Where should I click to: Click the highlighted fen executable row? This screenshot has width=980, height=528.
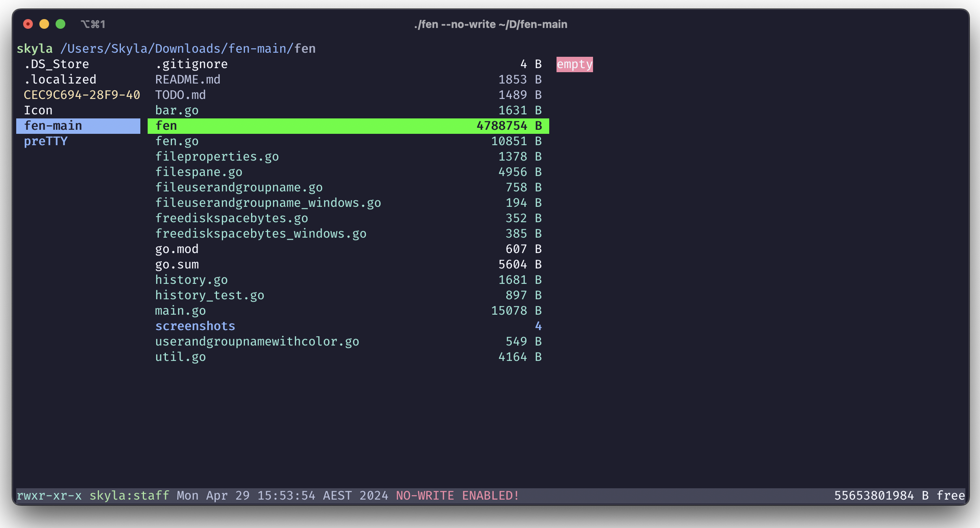click(x=348, y=126)
